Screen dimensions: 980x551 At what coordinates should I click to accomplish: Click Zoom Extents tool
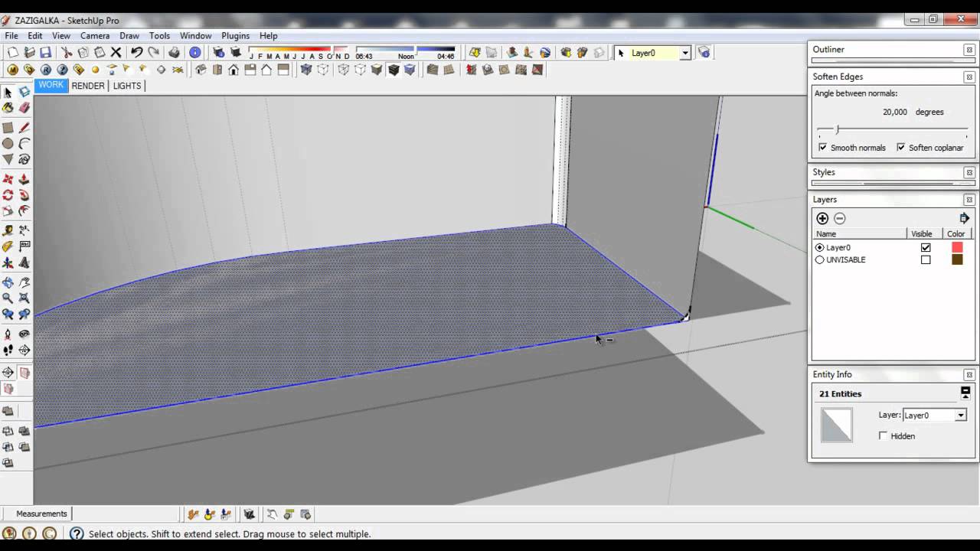24,298
